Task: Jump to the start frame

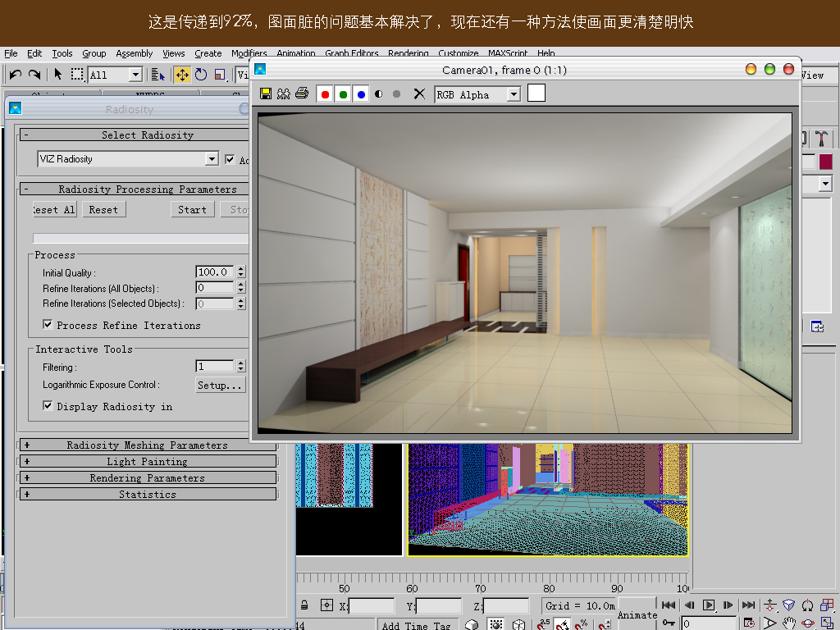Action: [x=669, y=605]
